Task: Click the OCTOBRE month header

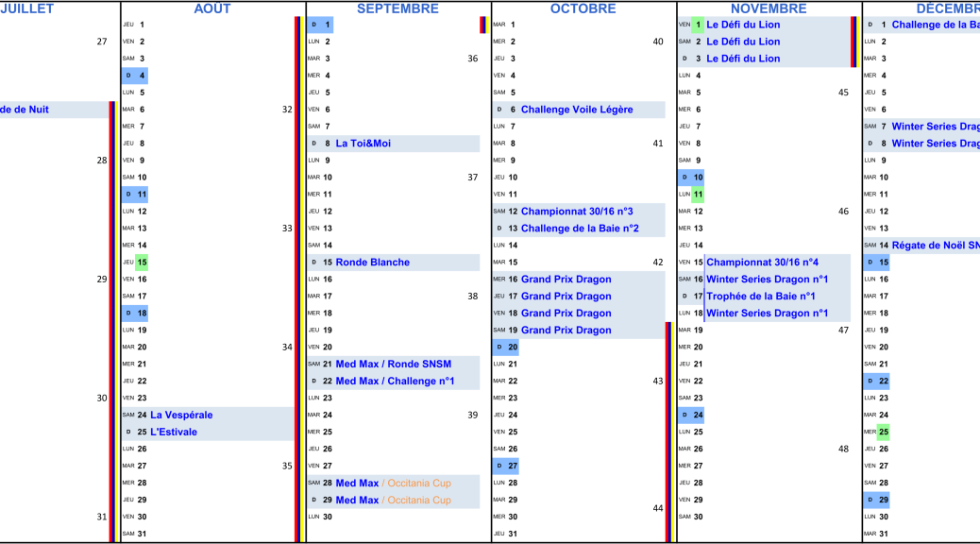Action: [x=583, y=8]
